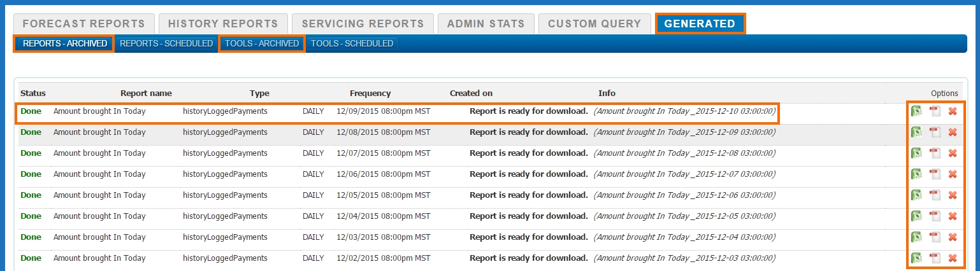Delete the 12/04/2015 report with red X
The width and height of the screenshot is (980, 271).
point(953,216)
